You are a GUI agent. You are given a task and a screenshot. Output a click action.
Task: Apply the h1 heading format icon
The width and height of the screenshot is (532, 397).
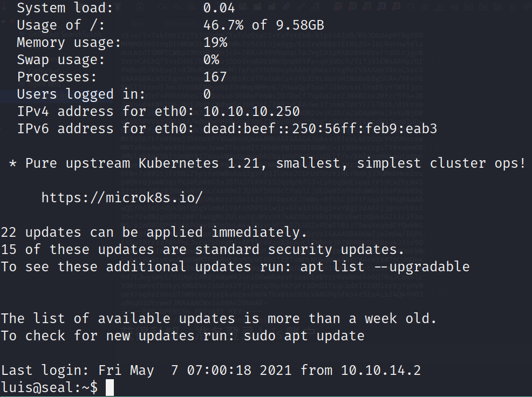[468, 7]
